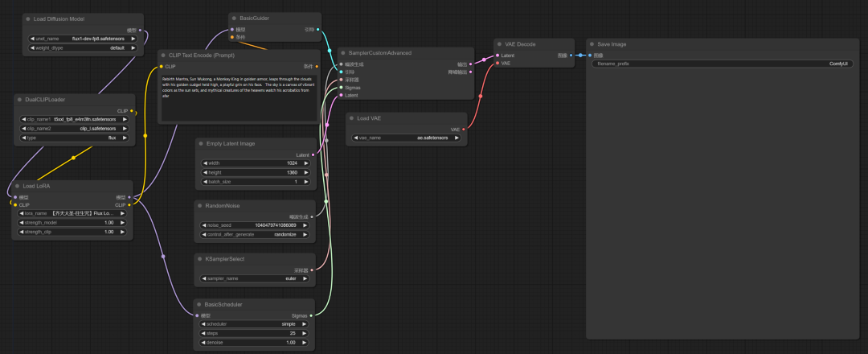Click the VAE output socket on Load VAE
This screenshot has width=868, height=354.
pyautogui.click(x=464, y=129)
